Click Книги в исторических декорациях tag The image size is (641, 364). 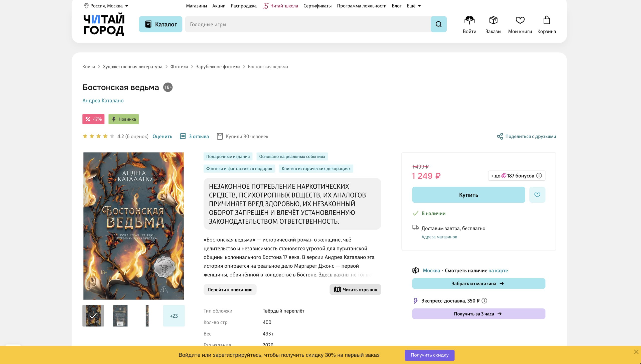coord(316,169)
